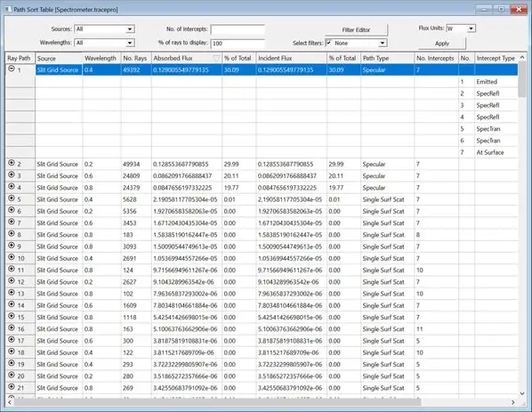Screen dimensions: 532x412
Task: Expand ray path 2 row
Action: [x=12, y=163]
